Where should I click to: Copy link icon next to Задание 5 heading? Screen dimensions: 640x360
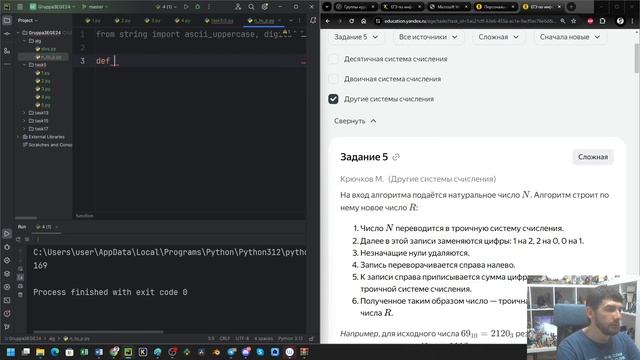[396, 157]
